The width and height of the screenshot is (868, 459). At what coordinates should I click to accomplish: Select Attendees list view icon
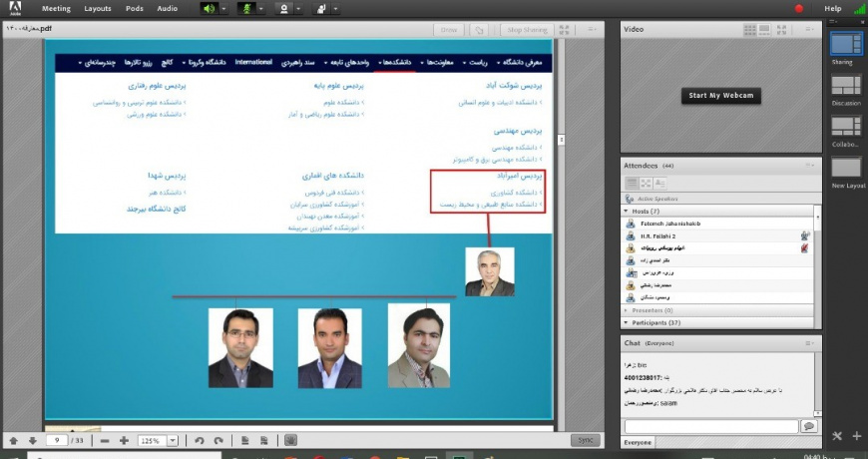point(632,183)
